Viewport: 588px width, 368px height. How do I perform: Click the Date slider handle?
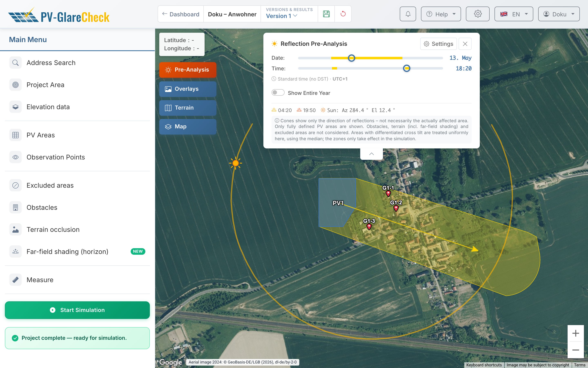351,58
